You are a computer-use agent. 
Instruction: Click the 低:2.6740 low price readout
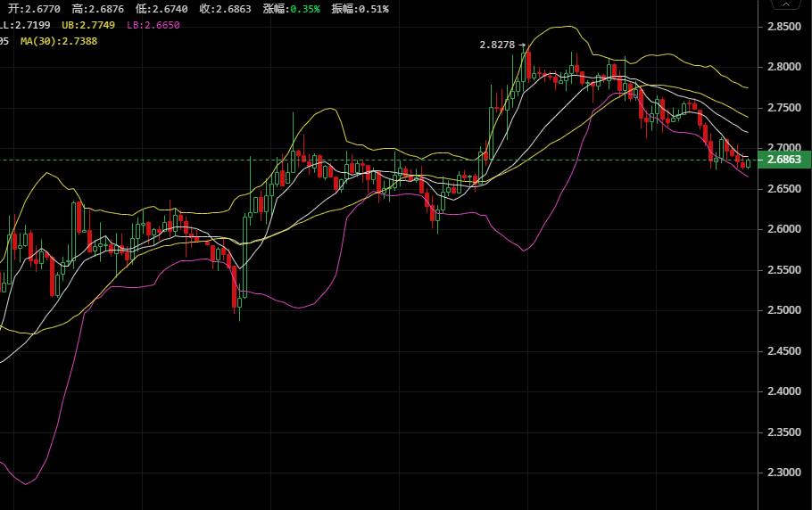coord(162,9)
